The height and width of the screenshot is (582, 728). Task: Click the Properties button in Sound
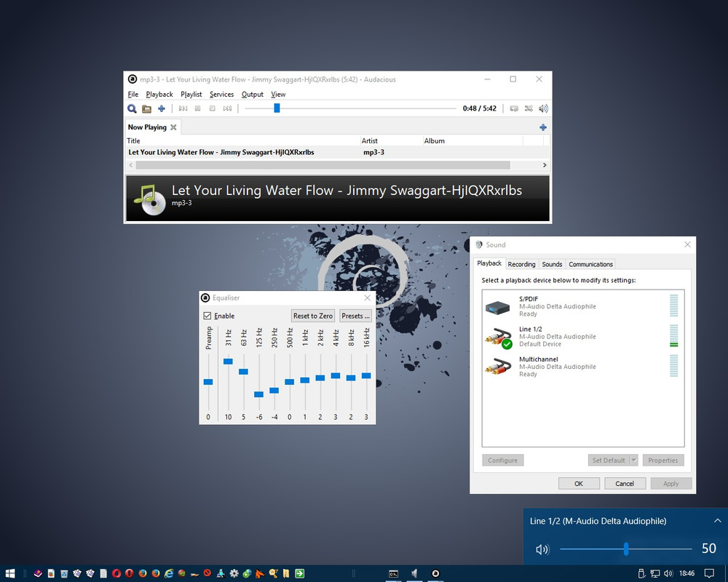pos(663,460)
